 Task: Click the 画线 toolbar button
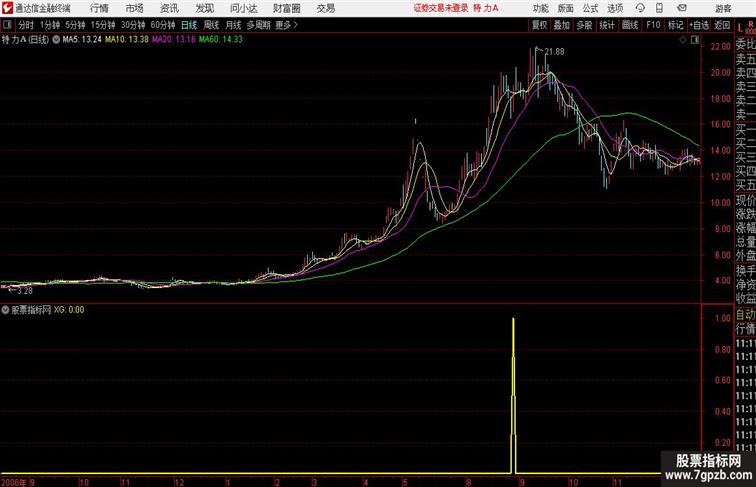630,25
